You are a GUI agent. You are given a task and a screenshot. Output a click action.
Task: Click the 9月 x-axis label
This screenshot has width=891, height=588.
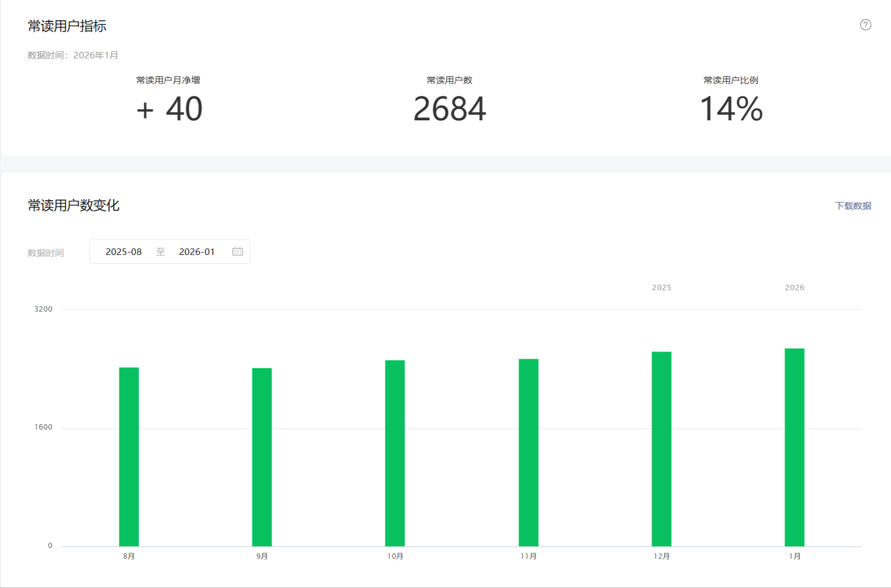tap(262, 556)
